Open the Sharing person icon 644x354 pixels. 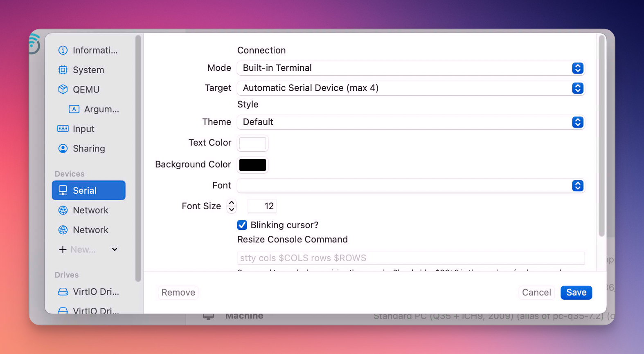click(63, 148)
